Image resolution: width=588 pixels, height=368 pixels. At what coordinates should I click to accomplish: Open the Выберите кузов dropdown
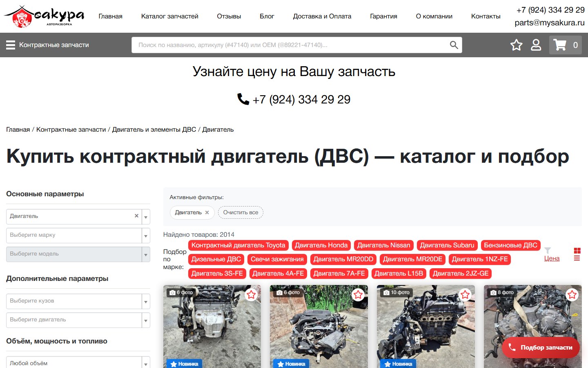tap(78, 301)
